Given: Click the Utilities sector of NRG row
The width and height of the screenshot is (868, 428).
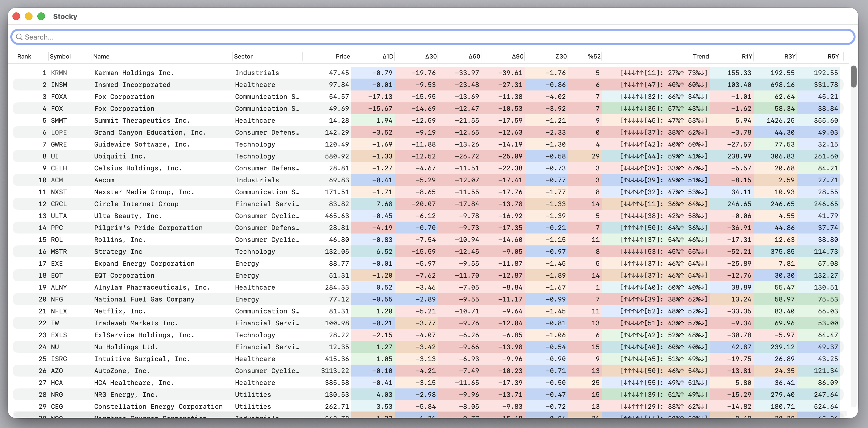Looking at the screenshot, I should click(x=253, y=395).
